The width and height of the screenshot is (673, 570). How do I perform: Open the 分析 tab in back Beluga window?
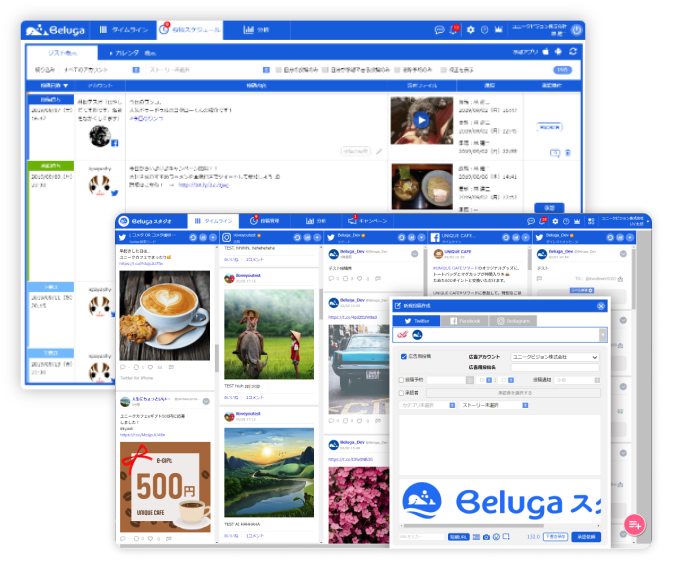256,30
